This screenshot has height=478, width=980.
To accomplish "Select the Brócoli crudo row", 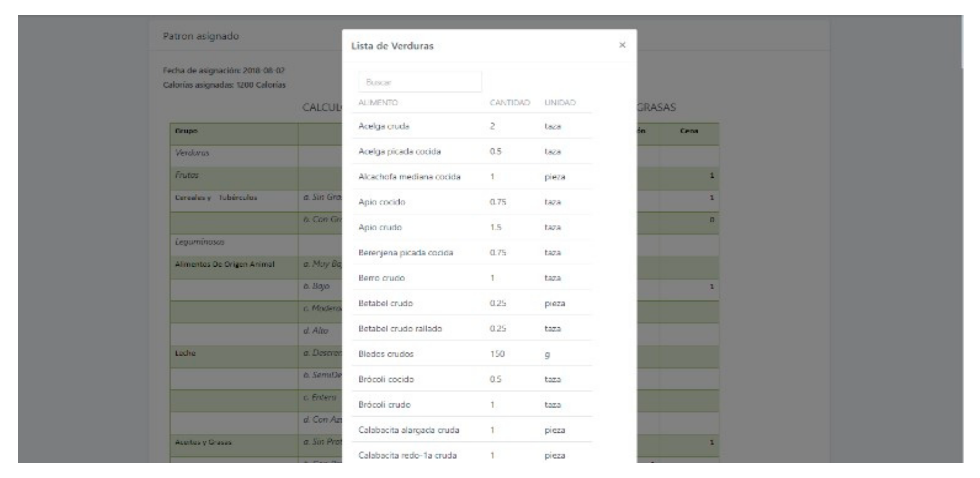I will (x=384, y=404).
